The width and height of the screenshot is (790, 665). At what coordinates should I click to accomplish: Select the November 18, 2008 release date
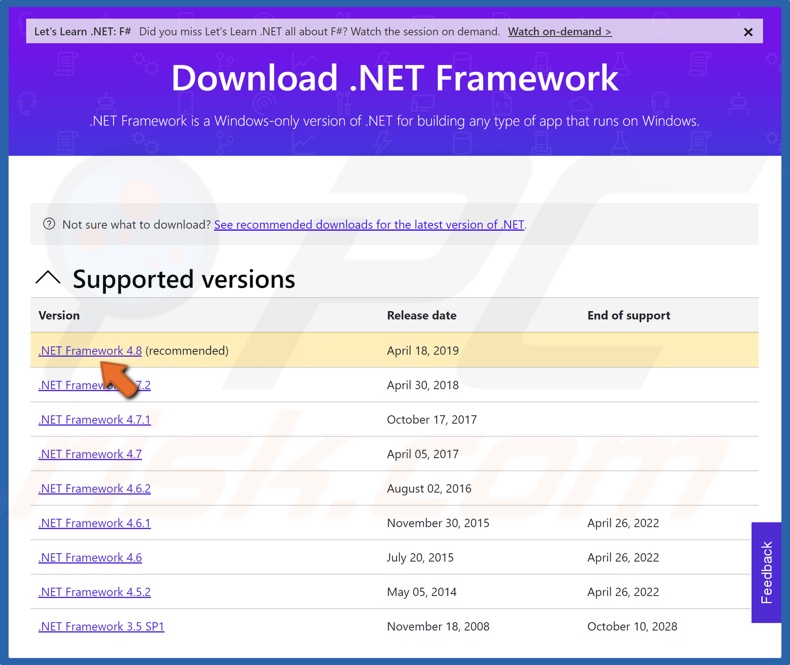(438, 626)
